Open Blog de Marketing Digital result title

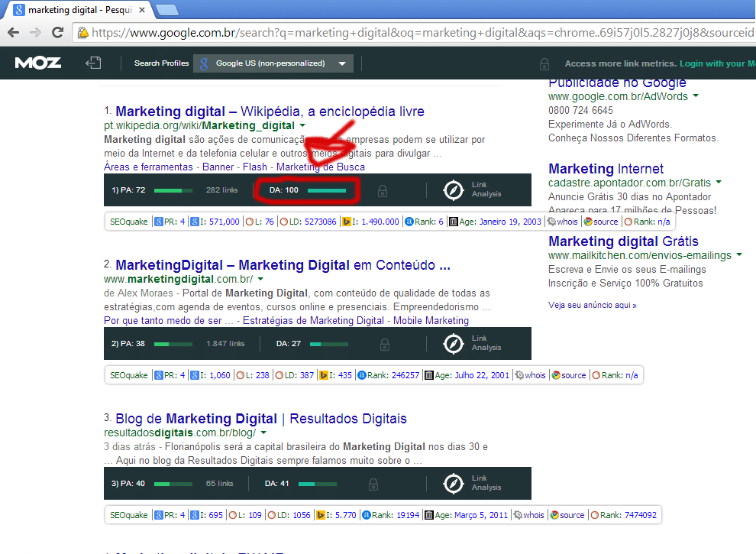click(261, 419)
